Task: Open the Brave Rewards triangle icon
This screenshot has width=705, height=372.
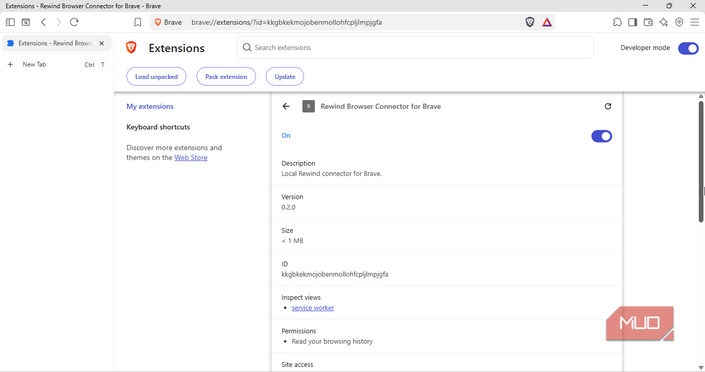Action: pyautogui.click(x=547, y=22)
